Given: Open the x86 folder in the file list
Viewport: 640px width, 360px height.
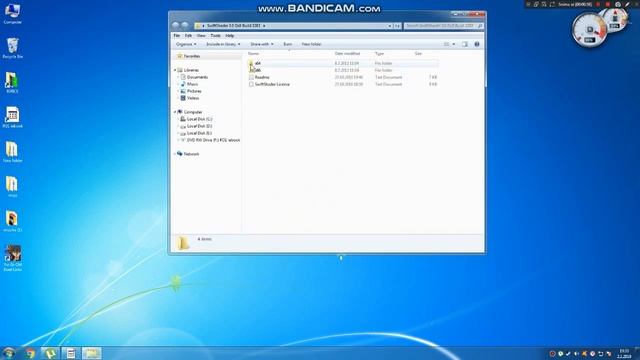Looking at the screenshot, I should point(258,70).
